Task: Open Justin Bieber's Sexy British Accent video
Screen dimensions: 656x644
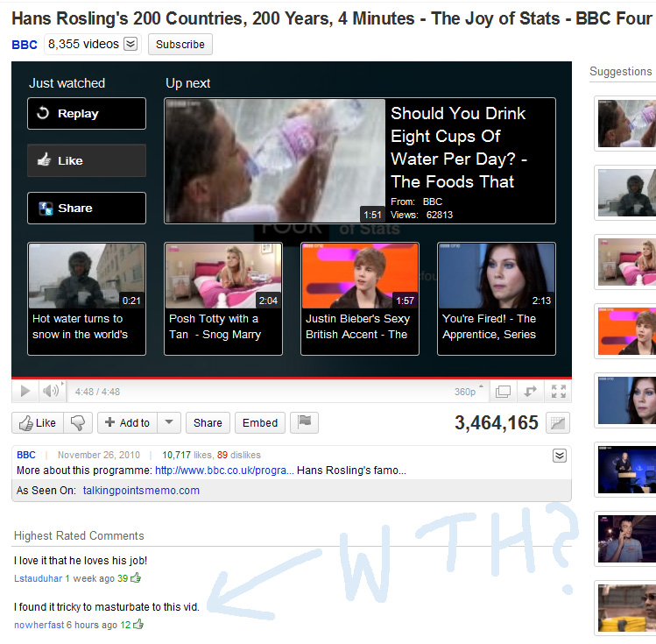Action: tap(360, 299)
